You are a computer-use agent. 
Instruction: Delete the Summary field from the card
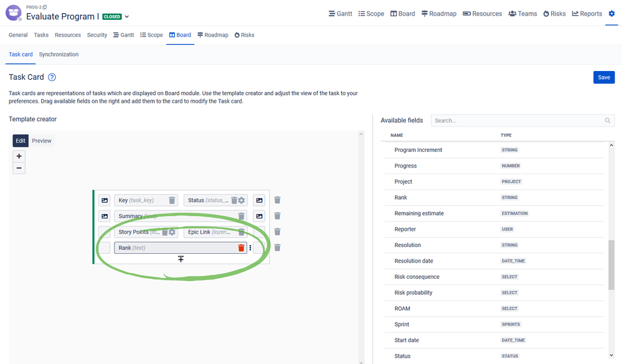pos(241,216)
